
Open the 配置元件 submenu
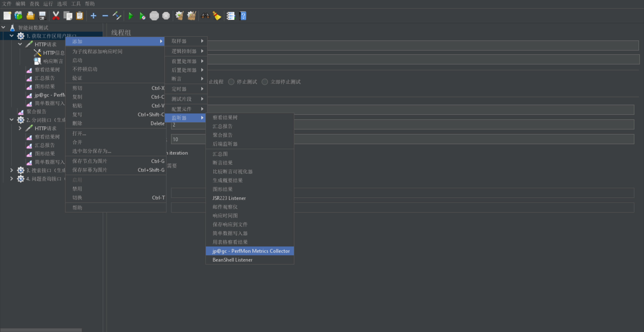(x=186, y=109)
